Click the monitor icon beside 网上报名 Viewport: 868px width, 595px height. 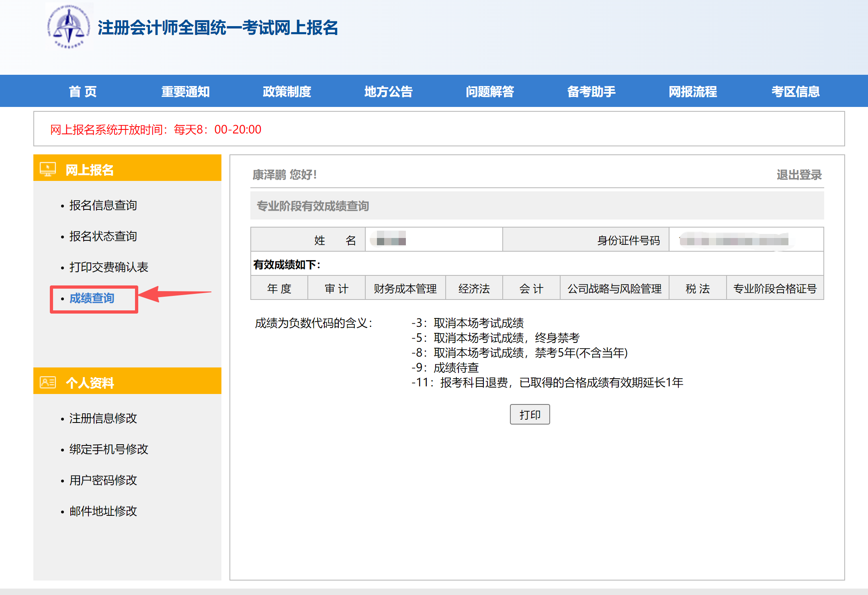(48, 169)
